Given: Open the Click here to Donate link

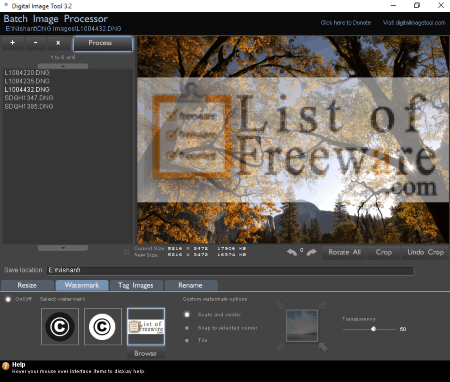Looking at the screenshot, I should pyautogui.click(x=346, y=23).
